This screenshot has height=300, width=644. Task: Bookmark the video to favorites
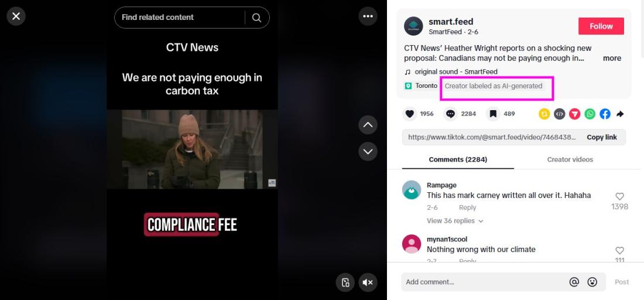[494, 114]
